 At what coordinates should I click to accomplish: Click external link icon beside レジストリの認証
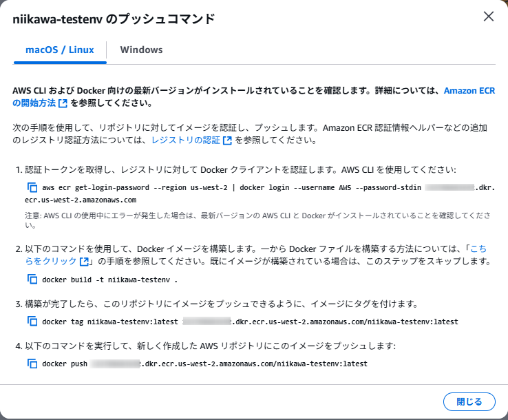pyautogui.click(x=227, y=140)
